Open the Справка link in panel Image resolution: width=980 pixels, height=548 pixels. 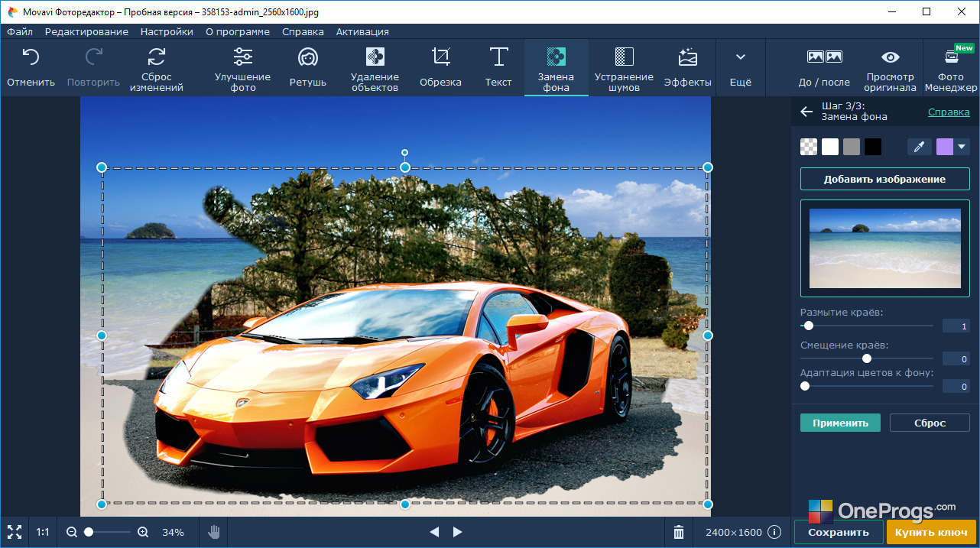click(x=949, y=112)
